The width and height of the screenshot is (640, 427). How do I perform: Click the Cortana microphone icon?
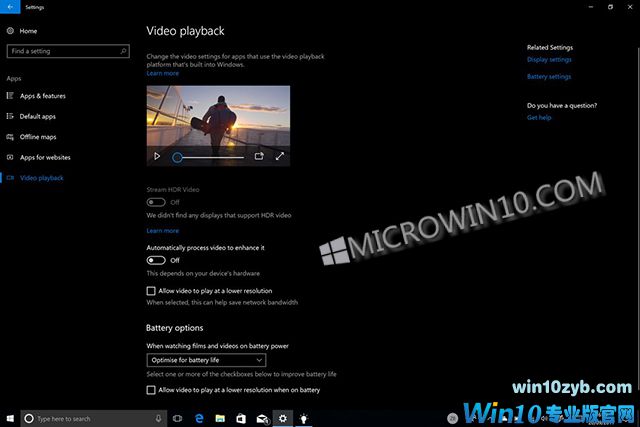(159, 418)
